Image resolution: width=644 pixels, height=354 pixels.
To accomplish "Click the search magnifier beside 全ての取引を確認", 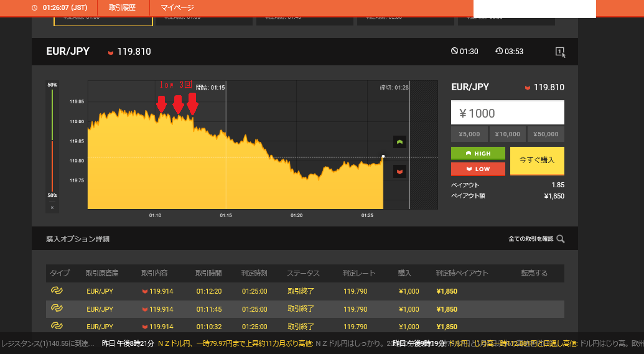I will (x=561, y=239).
